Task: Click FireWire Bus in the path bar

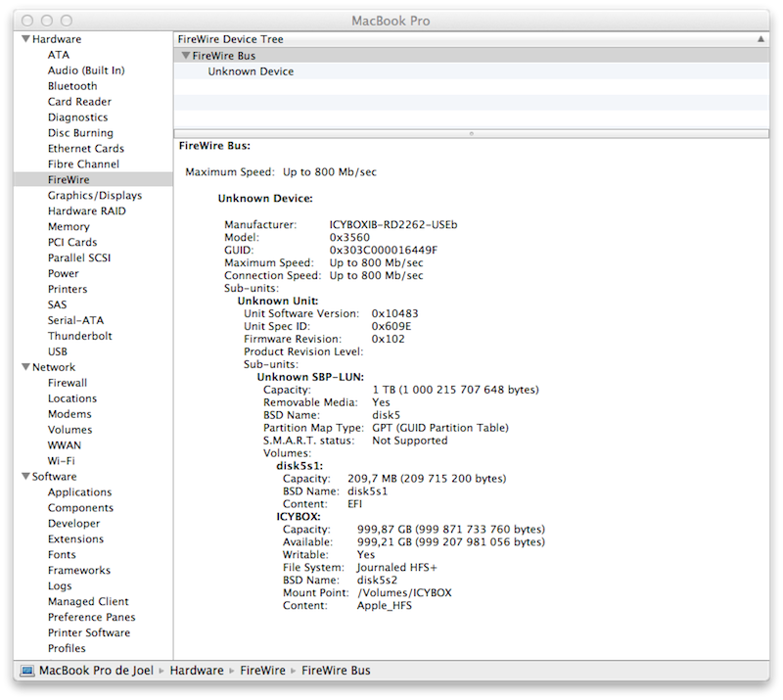Action: tap(336, 670)
